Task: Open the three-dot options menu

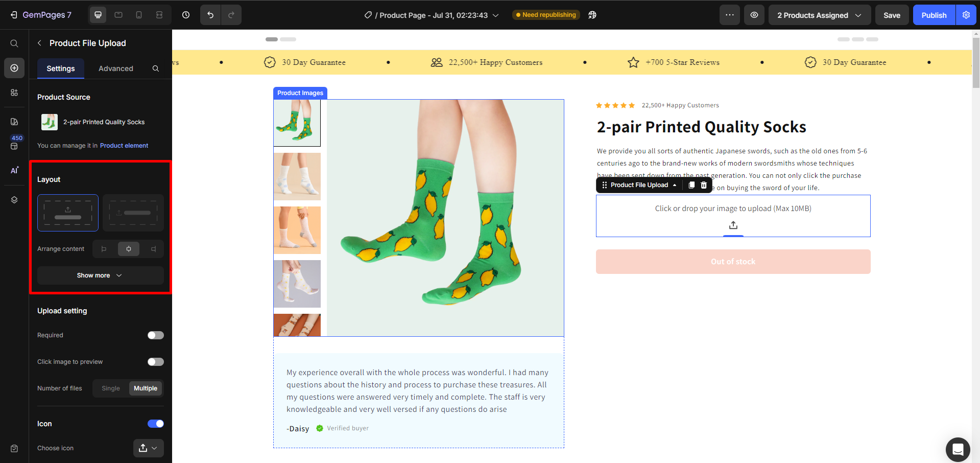Action: (729, 15)
